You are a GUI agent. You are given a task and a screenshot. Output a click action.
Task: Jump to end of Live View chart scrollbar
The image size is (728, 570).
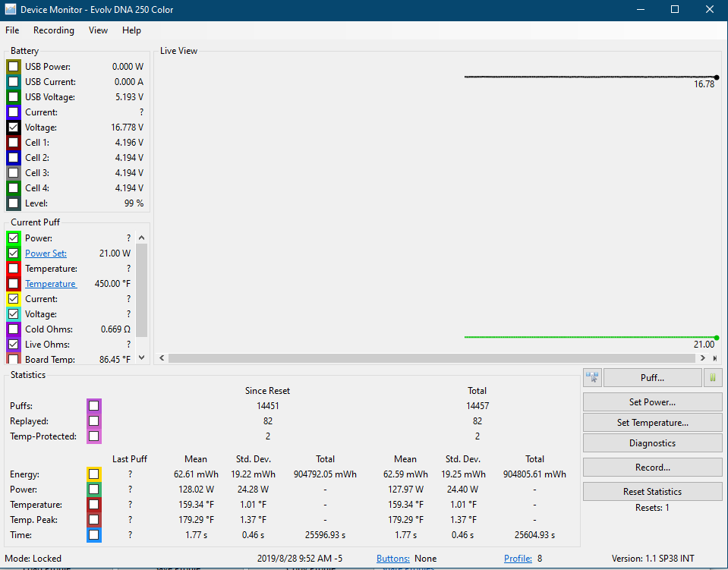(x=714, y=358)
